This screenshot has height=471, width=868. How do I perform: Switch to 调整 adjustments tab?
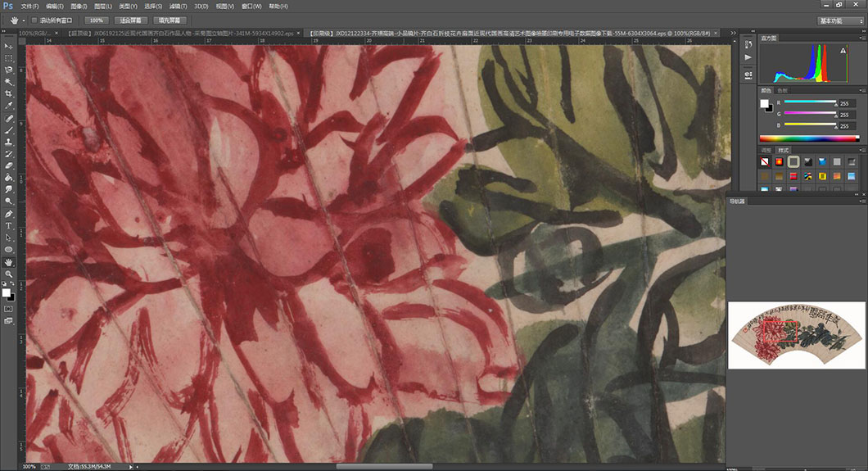[x=766, y=150]
